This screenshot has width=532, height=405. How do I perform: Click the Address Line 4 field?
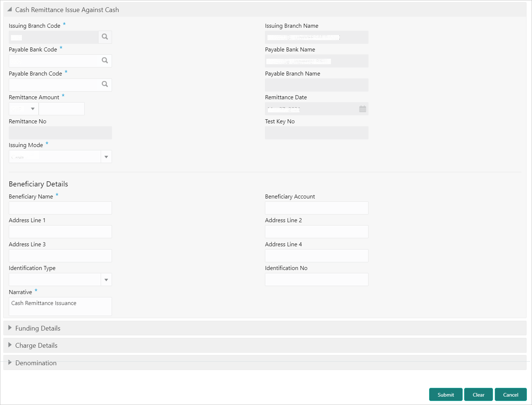click(317, 256)
